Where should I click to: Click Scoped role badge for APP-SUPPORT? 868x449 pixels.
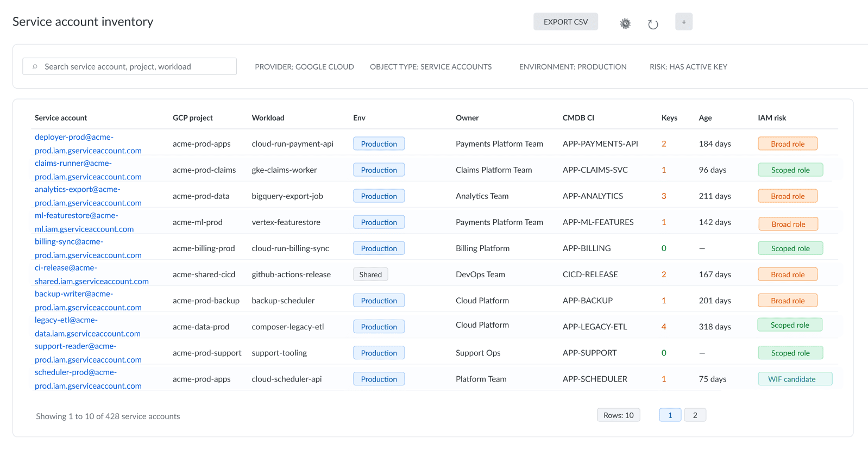pos(790,353)
